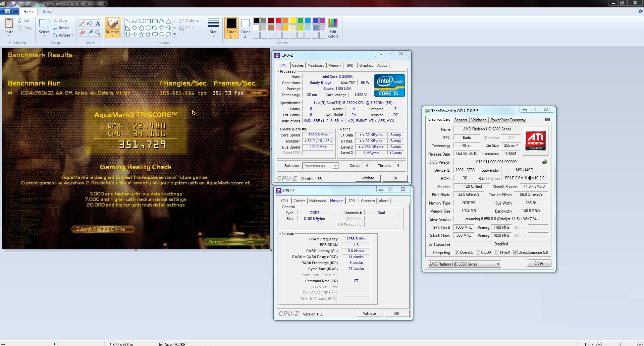The height and width of the screenshot is (346, 644).
Task: Pick the Five-point star shape
Action: coord(141,34)
